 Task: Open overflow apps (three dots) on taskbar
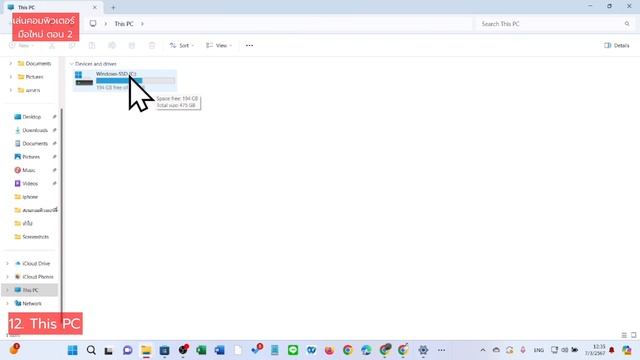point(441,350)
